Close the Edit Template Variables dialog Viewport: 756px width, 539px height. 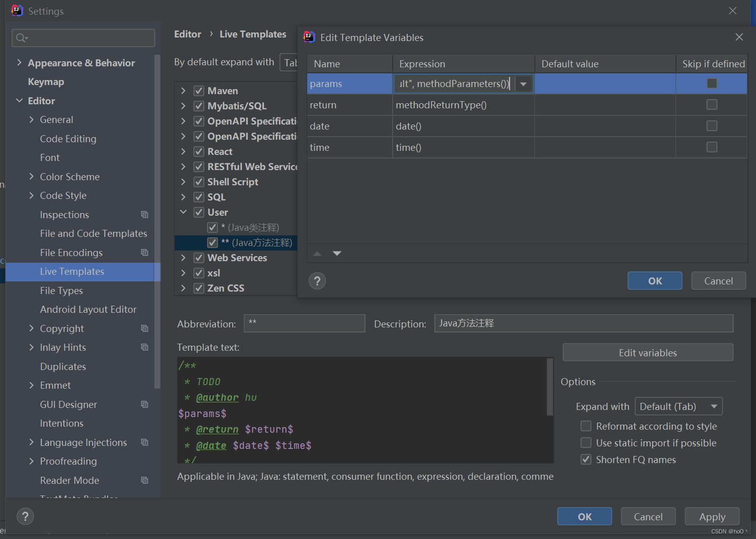tap(739, 37)
